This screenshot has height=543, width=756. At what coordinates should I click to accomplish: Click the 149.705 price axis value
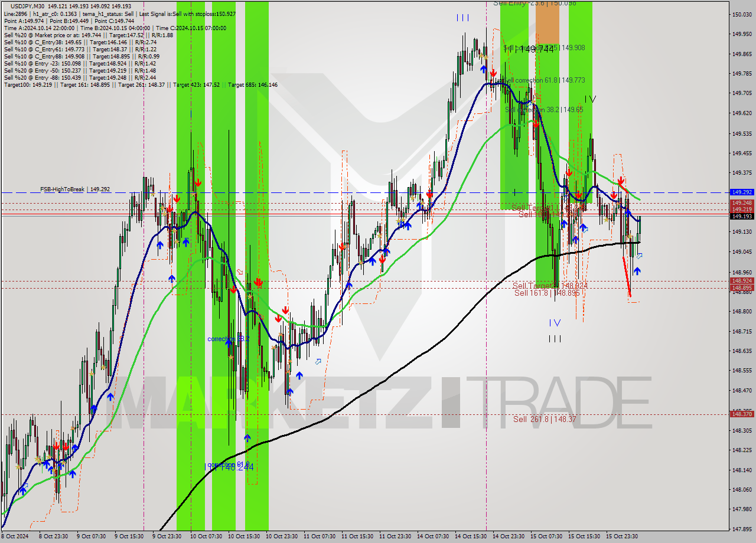pyautogui.click(x=742, y=93)
